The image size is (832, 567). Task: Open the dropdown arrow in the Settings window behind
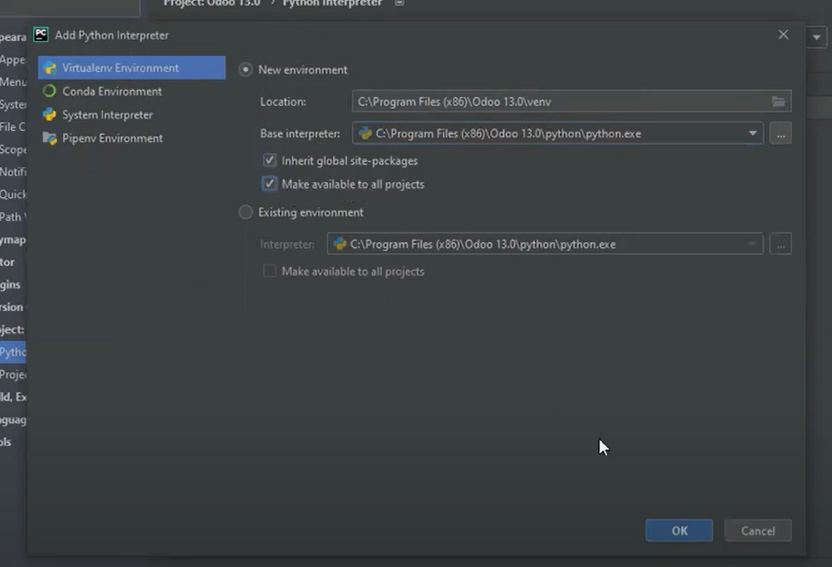point(817,38)
